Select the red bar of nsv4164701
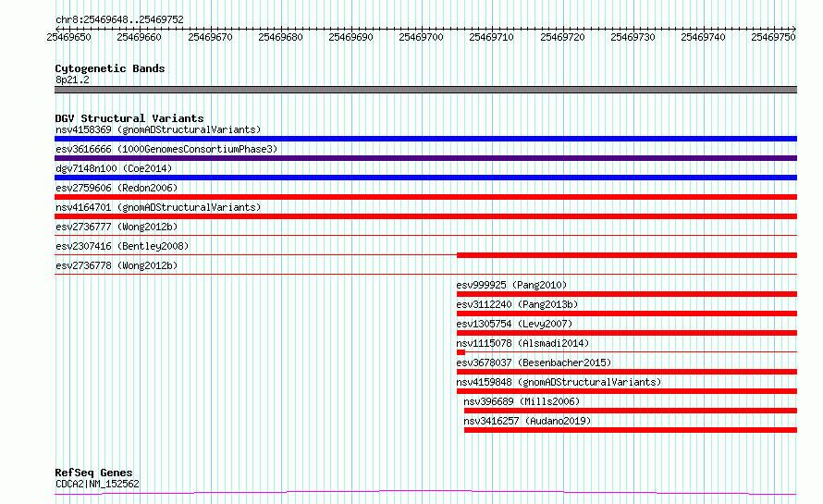The height and width of the screenshot is (504, 823). tap(425, 216)
